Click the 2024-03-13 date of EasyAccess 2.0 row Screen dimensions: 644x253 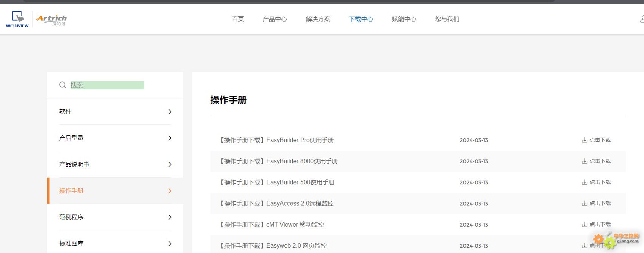[474, 204]
